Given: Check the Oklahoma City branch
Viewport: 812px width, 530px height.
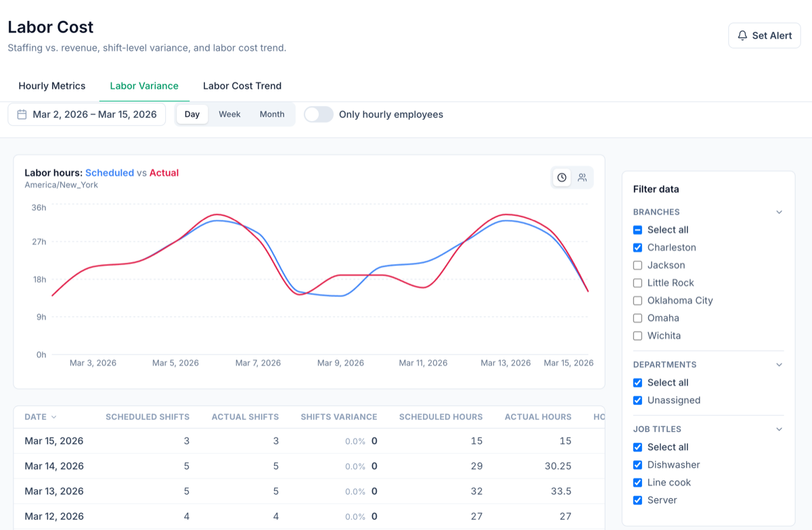Looking at the screenshot, I should click(x=637, y=301).
